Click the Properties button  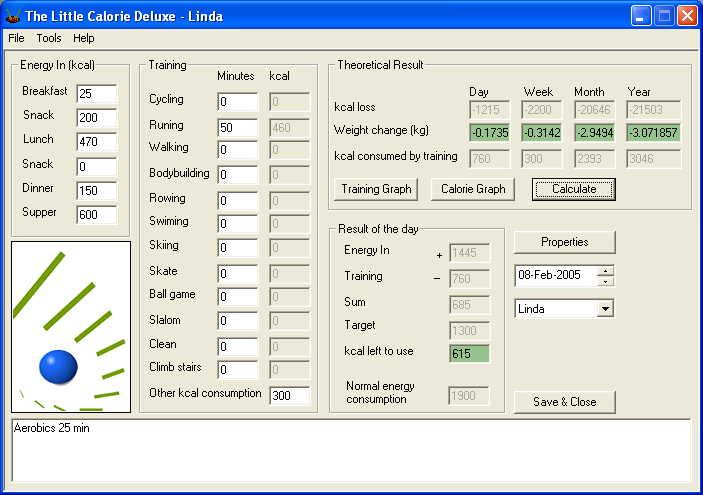(564, 242)
